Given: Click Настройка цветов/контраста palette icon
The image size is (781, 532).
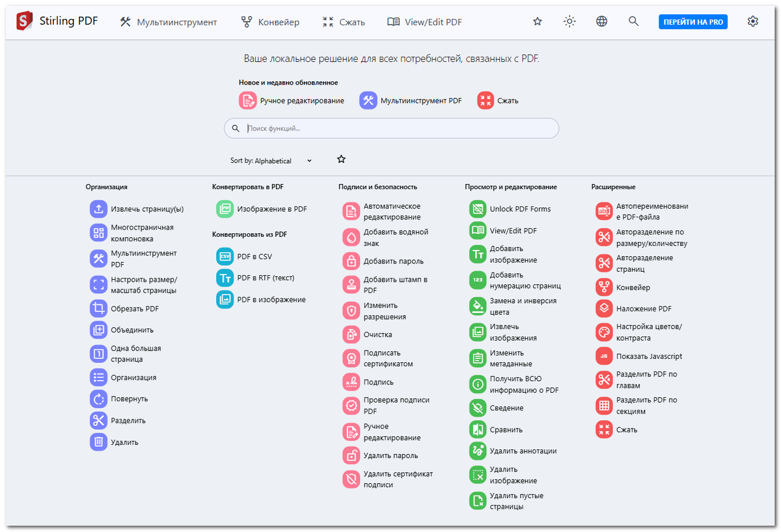Looking at the screenshot, I should [605, 332].
